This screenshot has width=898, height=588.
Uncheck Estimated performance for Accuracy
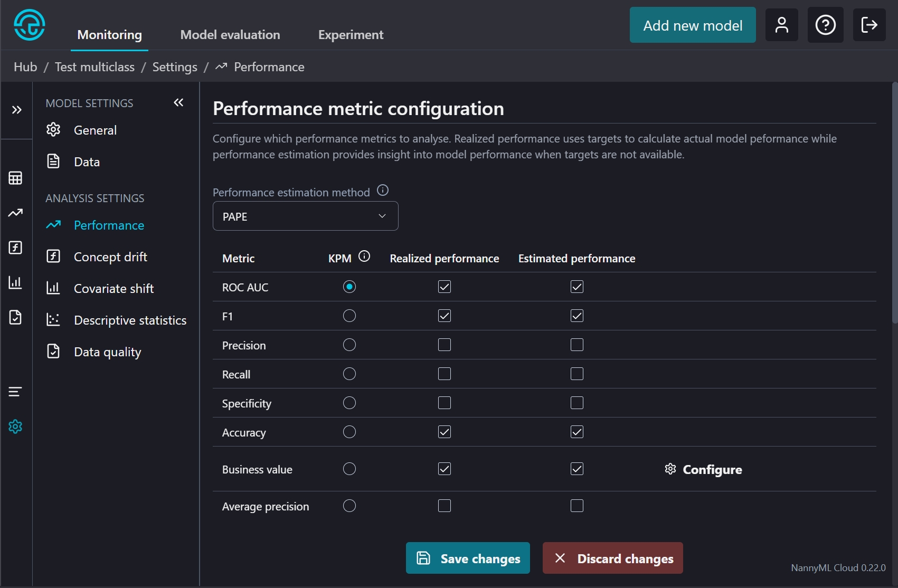pyautogui.click(x=577, y=432)
